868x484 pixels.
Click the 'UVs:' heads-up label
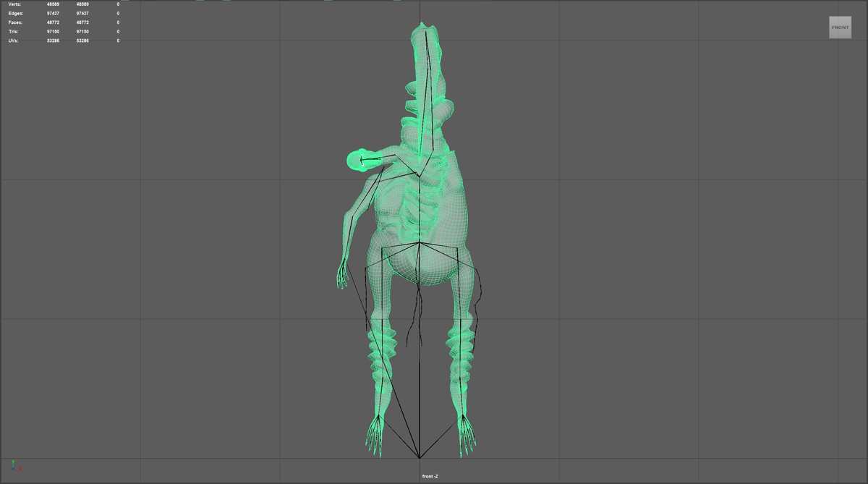(14, 41)
